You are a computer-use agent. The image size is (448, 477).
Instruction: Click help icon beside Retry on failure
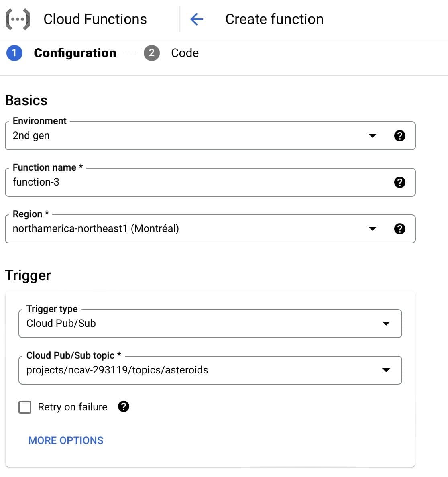click(x=124, y=407)
